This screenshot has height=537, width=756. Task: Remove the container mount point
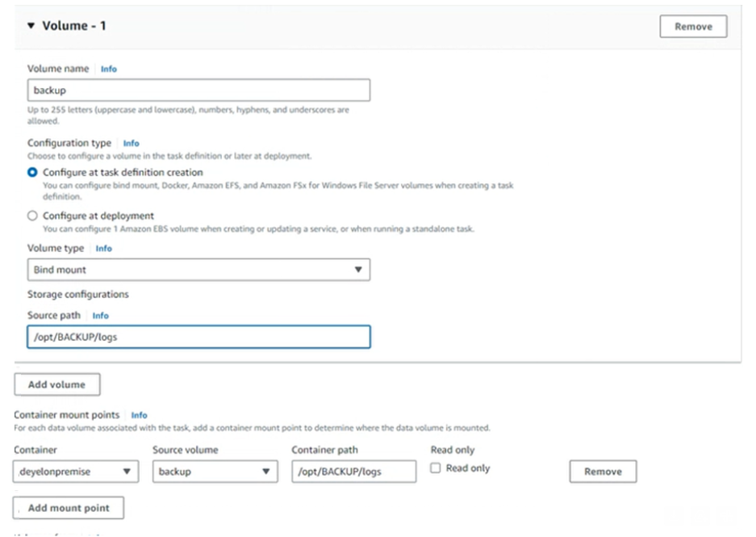tap(603, 472)
